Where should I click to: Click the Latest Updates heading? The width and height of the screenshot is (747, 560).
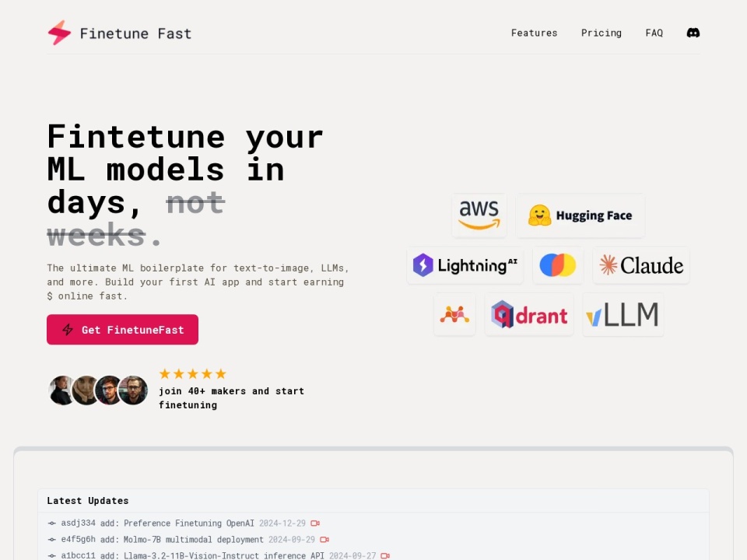(x=88, y=500)
